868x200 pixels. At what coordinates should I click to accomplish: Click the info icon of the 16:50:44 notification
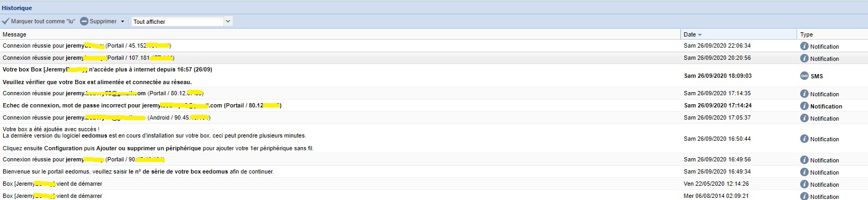coord(804,139)
